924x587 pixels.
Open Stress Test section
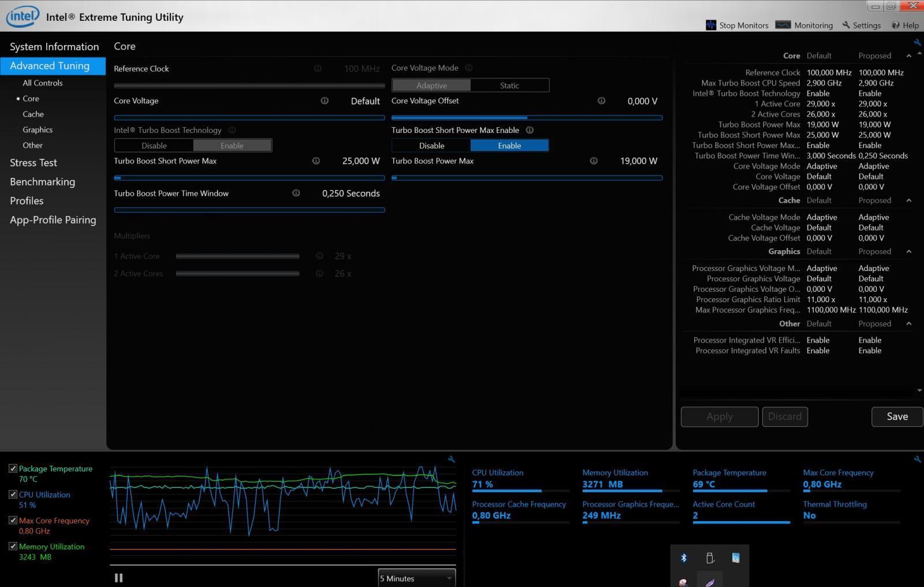[33, 163]
